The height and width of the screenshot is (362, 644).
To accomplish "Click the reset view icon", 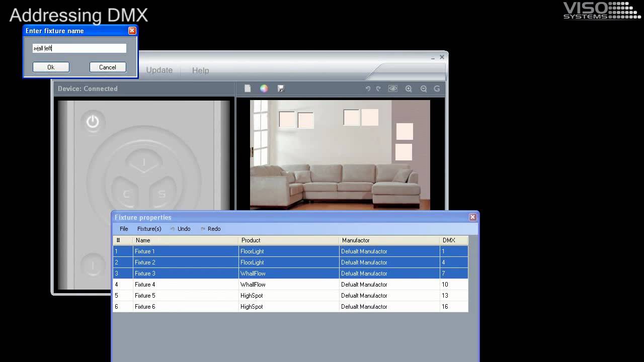I will (437, 88).
